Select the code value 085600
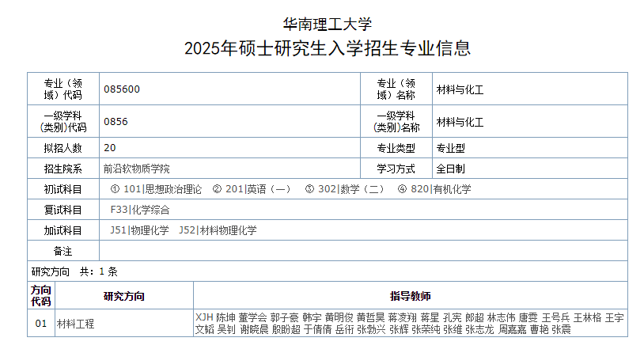644x349 pixels. [122, 89]
